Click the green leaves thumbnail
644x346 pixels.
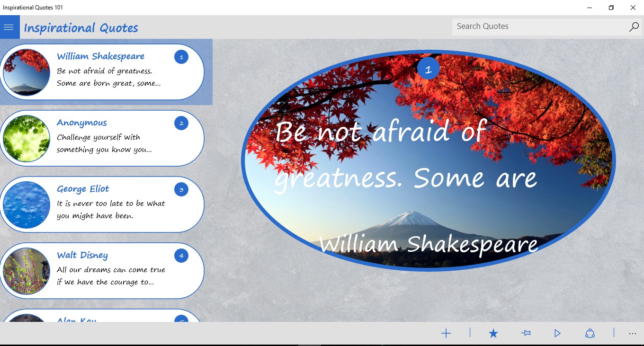(x=27, y=138)
